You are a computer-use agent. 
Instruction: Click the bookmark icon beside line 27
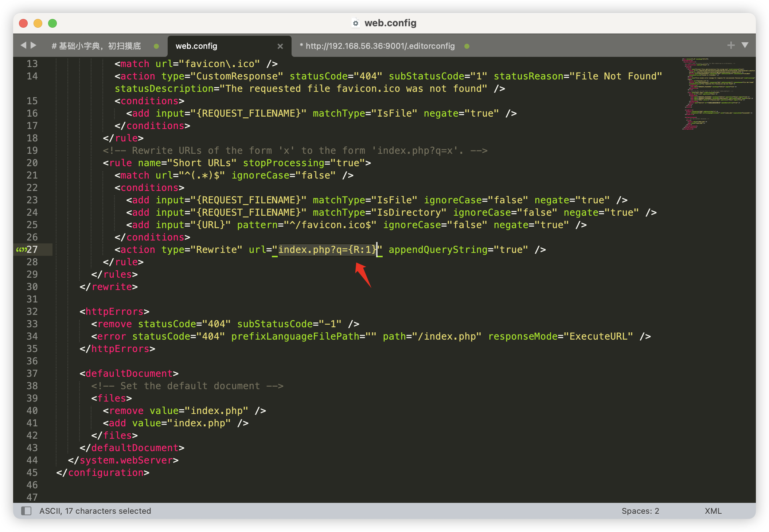[x=21, y=250]
